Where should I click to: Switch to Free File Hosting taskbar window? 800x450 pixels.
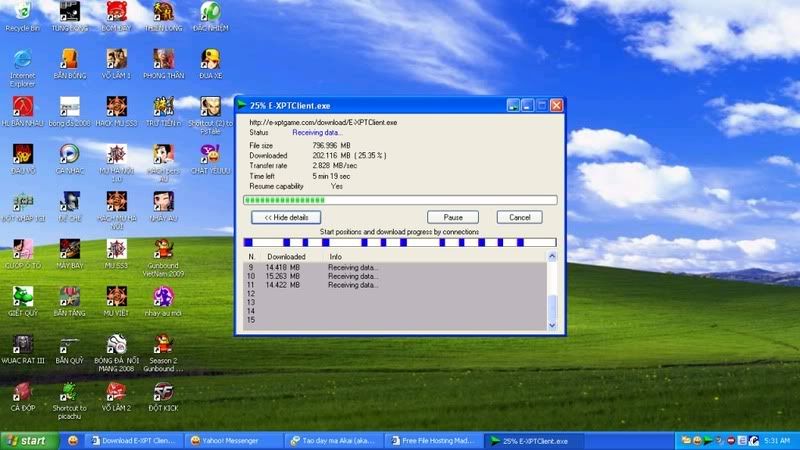pos(433,441)
